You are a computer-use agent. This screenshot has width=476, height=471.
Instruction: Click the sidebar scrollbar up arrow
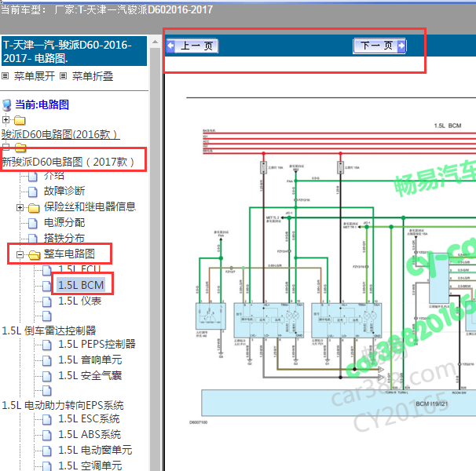point(155,42)
